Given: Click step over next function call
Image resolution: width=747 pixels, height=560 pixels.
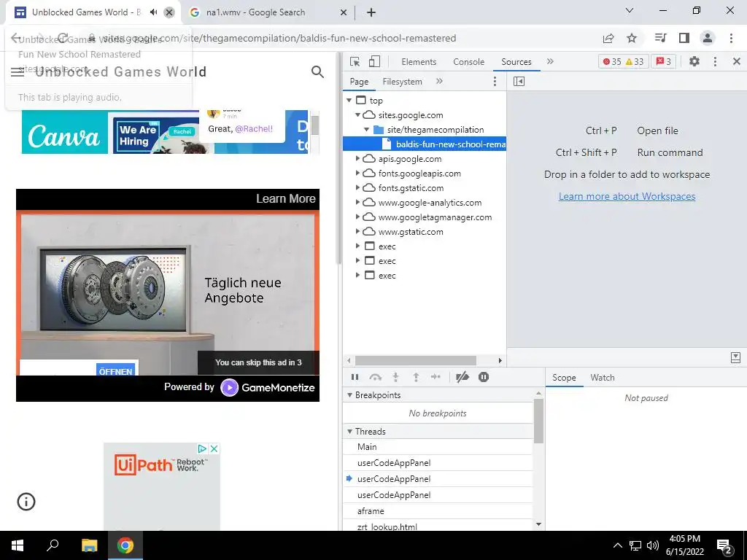Looking at the screenshot, I should 376,377.
